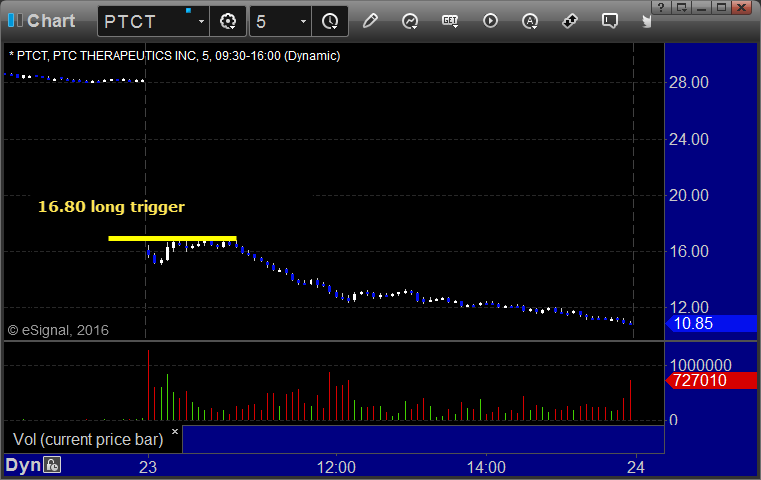
Task: Open the time template clock menu
Action: pyautogui.click(x=330, y=21)
